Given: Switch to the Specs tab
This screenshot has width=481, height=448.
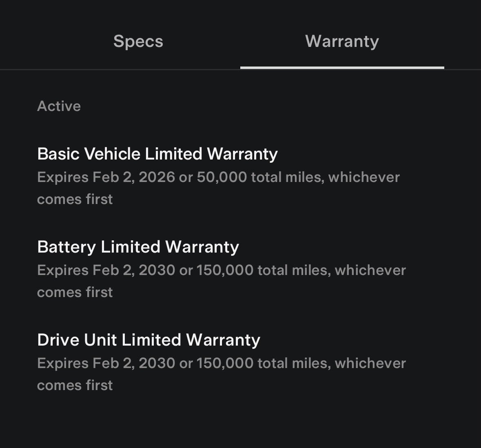Looking at the screenshot, I should (x=138, y=41).
